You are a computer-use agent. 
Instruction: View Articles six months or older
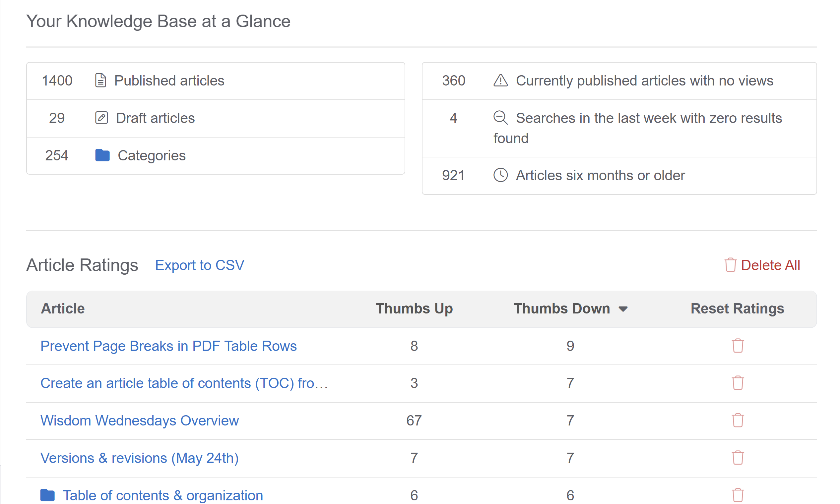pos(600,175)
